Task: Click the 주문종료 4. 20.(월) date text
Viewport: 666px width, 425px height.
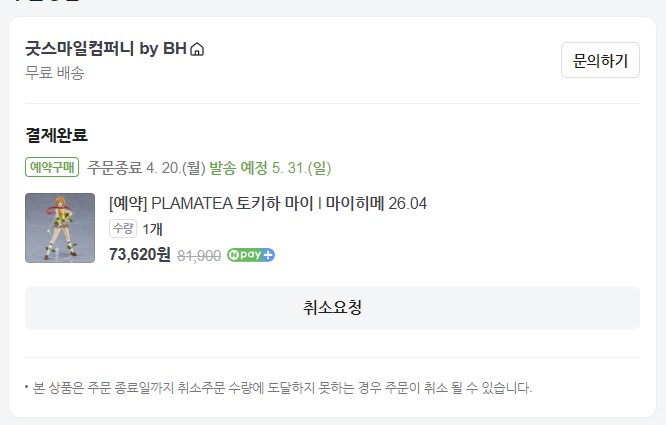Action: [x=146, y=166]
